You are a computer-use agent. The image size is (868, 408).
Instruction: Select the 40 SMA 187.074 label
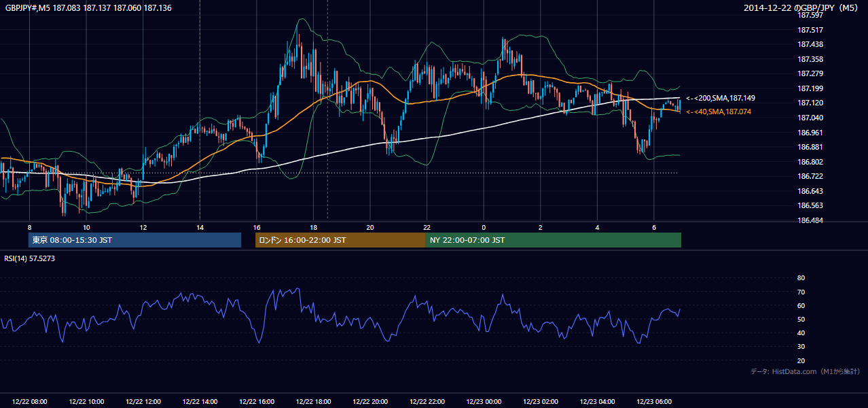coord(719,112)
